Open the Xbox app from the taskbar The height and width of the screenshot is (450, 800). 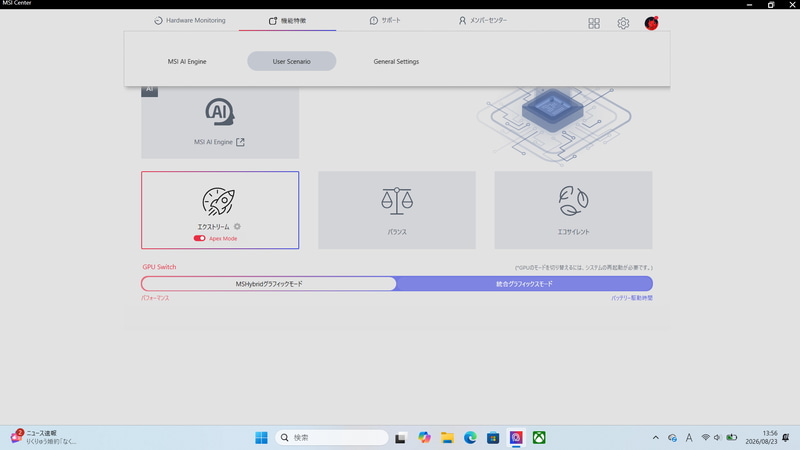click(x=539, y=438)
